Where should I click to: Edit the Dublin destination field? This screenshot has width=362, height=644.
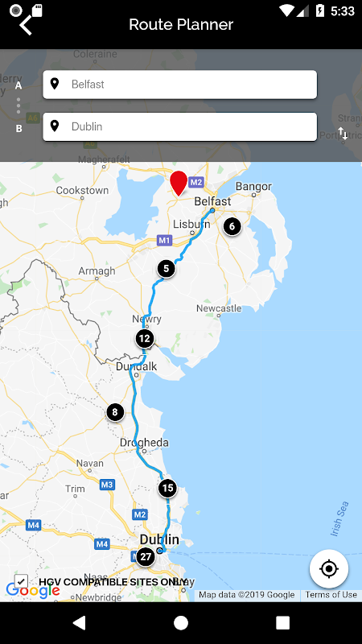(x=179, y=127)
